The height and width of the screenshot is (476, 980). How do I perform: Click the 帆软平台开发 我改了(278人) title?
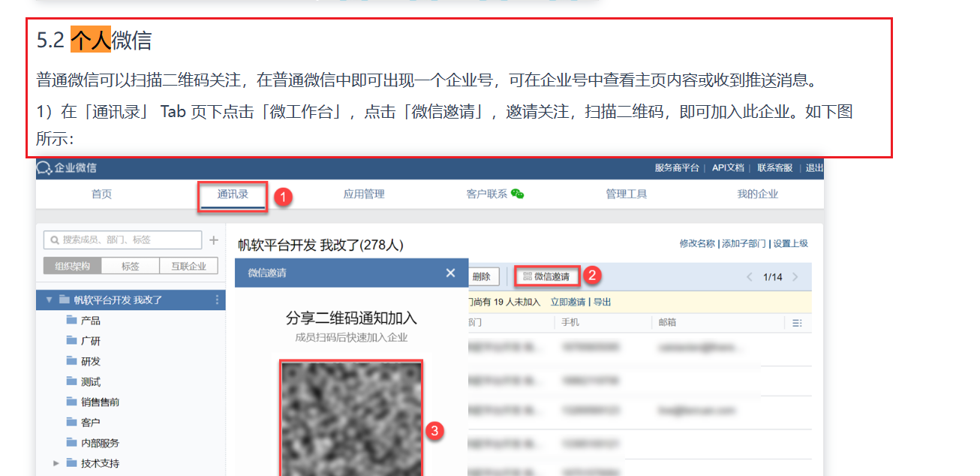tap(320, 245)
